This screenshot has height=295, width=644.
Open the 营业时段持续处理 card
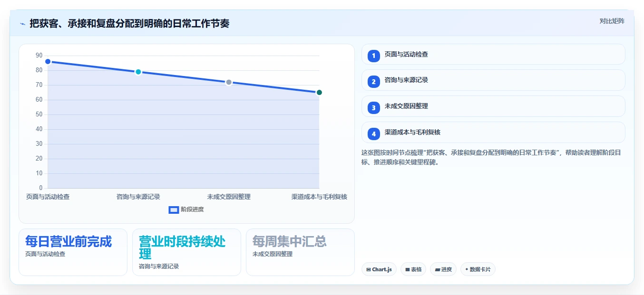186,252
